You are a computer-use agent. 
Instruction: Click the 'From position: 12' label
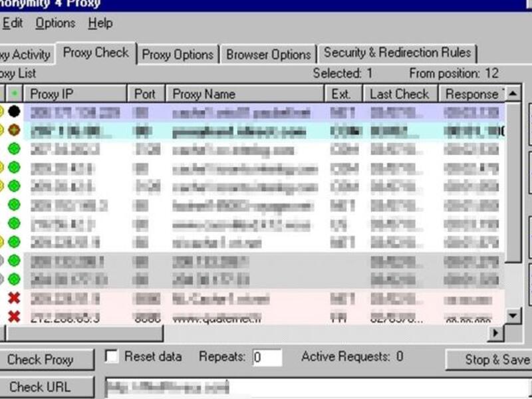pos(454,73)
